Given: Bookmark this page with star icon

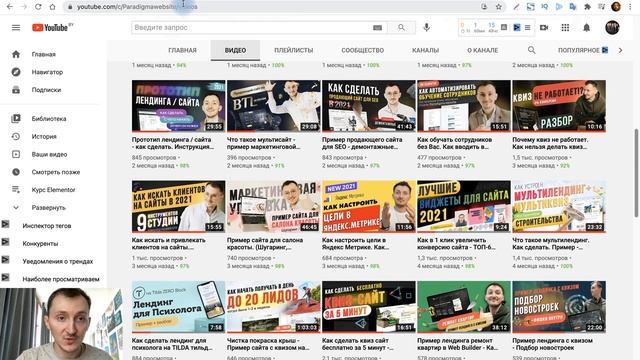Looking at the screenshot, I should coord(499,7).
